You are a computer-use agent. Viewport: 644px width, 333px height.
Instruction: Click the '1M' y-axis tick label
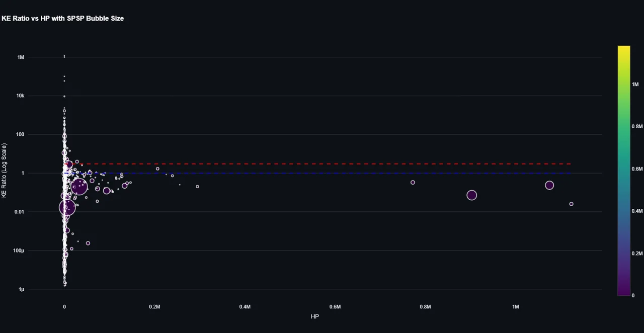click(x=21, y=57)
